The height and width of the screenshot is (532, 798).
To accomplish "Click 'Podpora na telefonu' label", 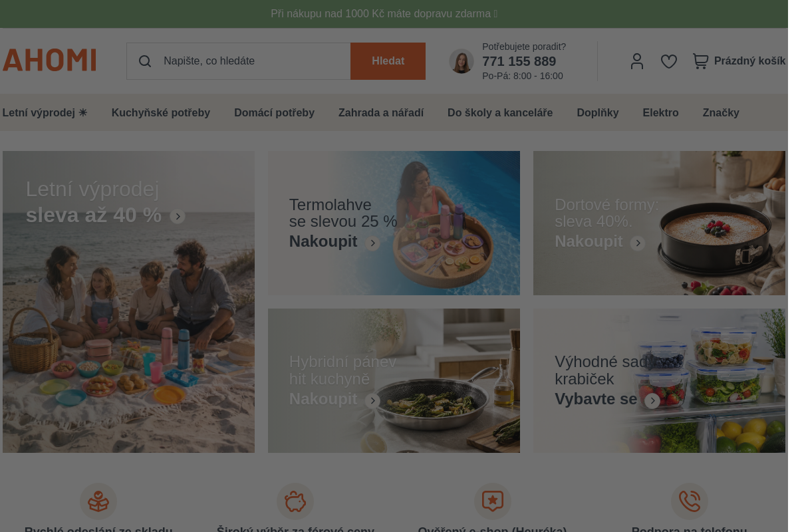I will (x=690, y=529).
